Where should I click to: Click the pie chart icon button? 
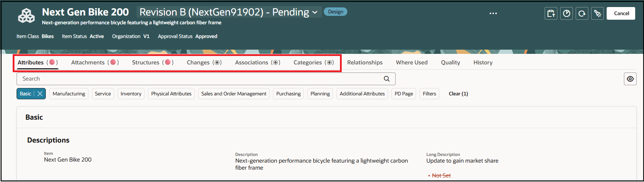click(x=566, y=13)
